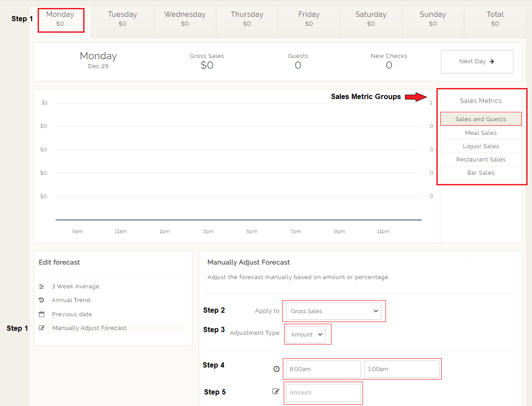Click the Previous date calendar icon
Screen dimensions: 532x406
(42, 314)
